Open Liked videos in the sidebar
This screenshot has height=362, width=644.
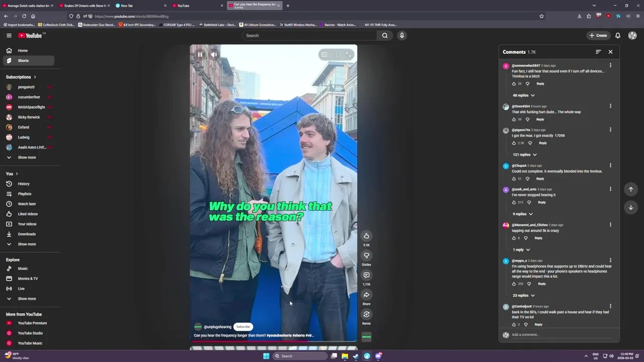29,214
